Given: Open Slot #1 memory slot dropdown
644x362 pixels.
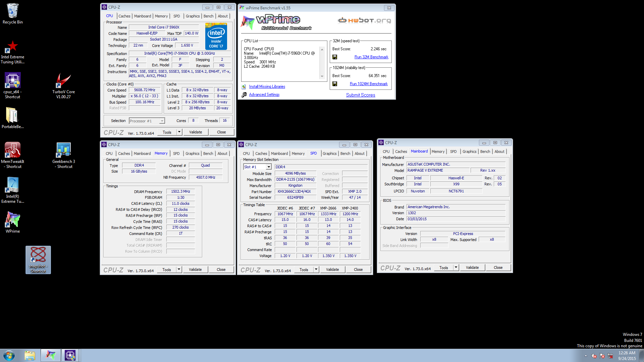Looking at the screenshot, I should [257, 167].
